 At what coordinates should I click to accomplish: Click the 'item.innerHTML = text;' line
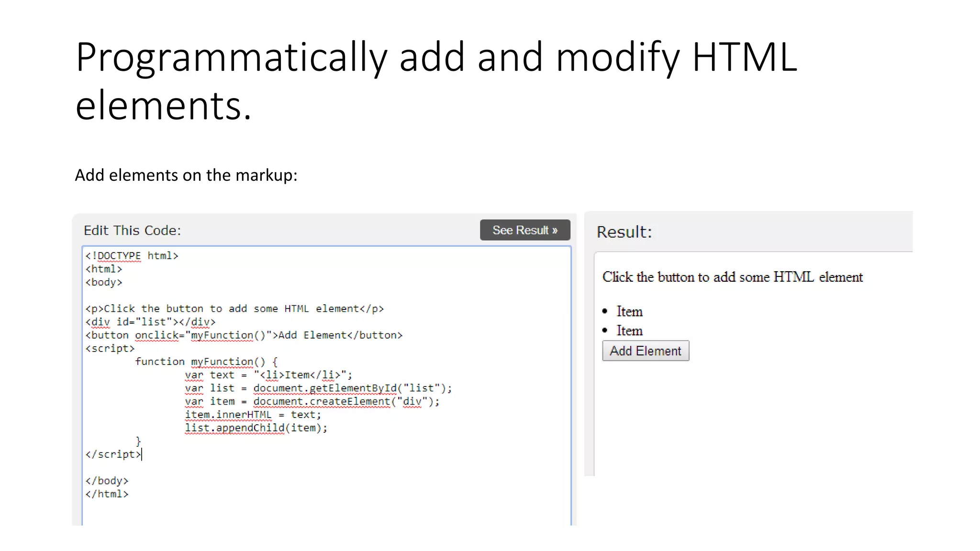[253, 415]
